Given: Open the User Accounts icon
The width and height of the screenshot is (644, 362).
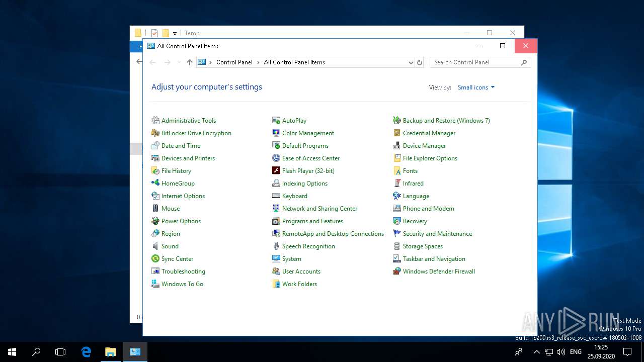Looking at the screenshot, I should [x=276, y=271].
